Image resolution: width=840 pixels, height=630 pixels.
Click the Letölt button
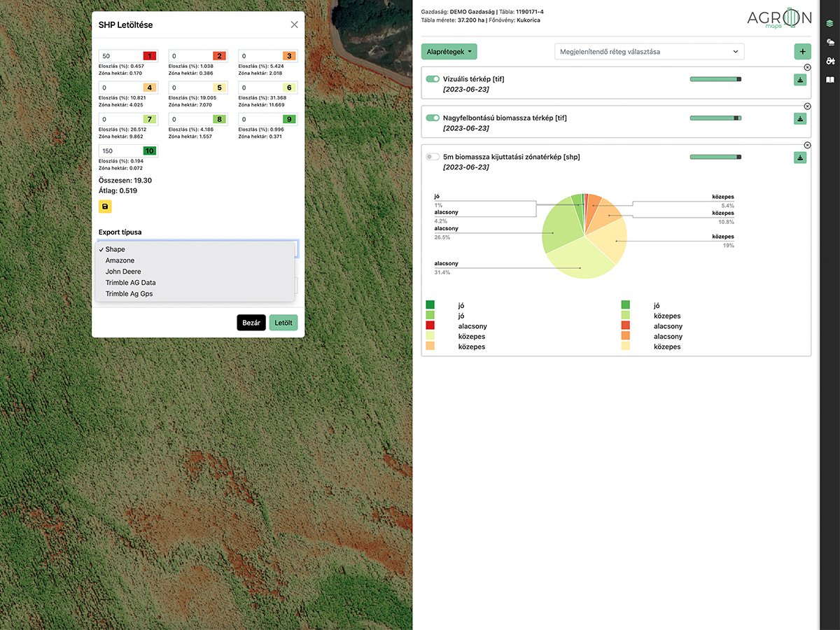tap(283, 323)
